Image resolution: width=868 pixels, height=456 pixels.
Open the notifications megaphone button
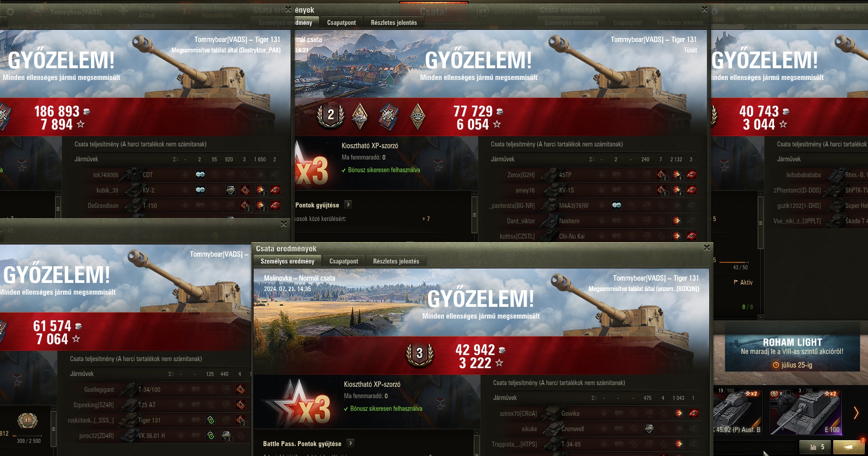(x=849, y=447)
